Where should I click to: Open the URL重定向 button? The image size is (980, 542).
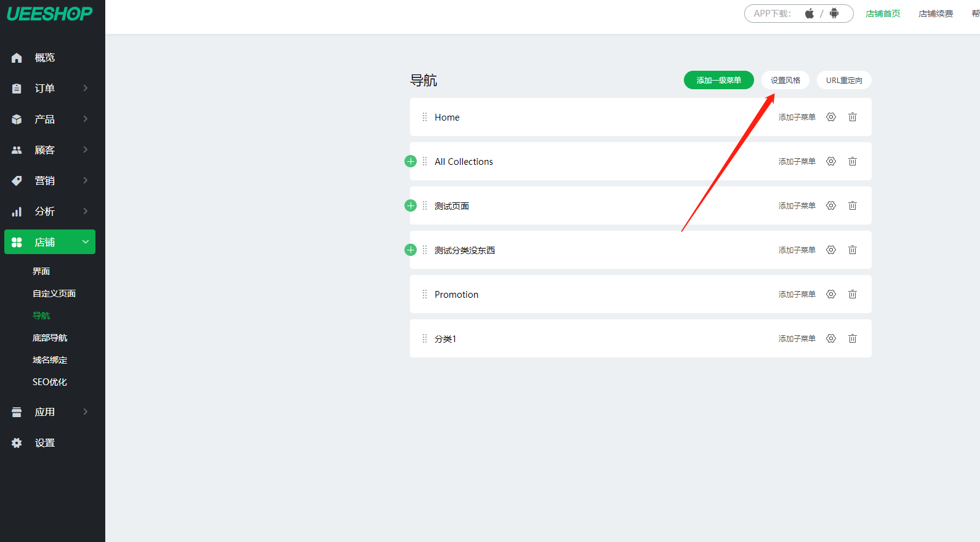click(x=844, y=80)
